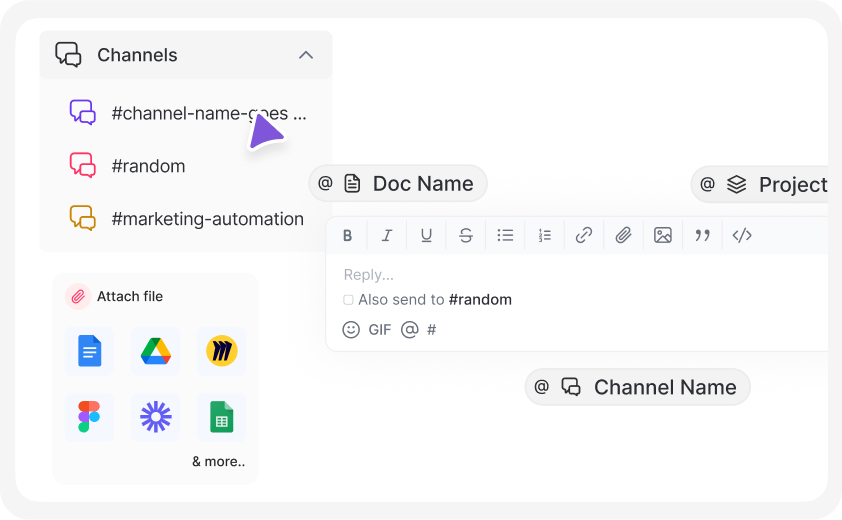The image size is (842, 520).
Task: Choose Google Drive from attach file options
Action: tap(155, 351)
